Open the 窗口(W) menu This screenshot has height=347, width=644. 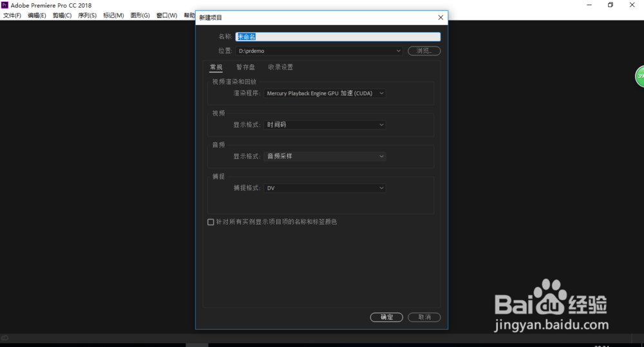[x=167, y=15]
